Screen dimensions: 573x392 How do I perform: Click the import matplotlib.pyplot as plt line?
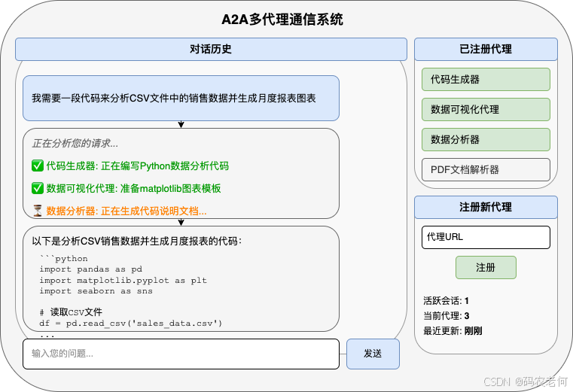[123, 280]
